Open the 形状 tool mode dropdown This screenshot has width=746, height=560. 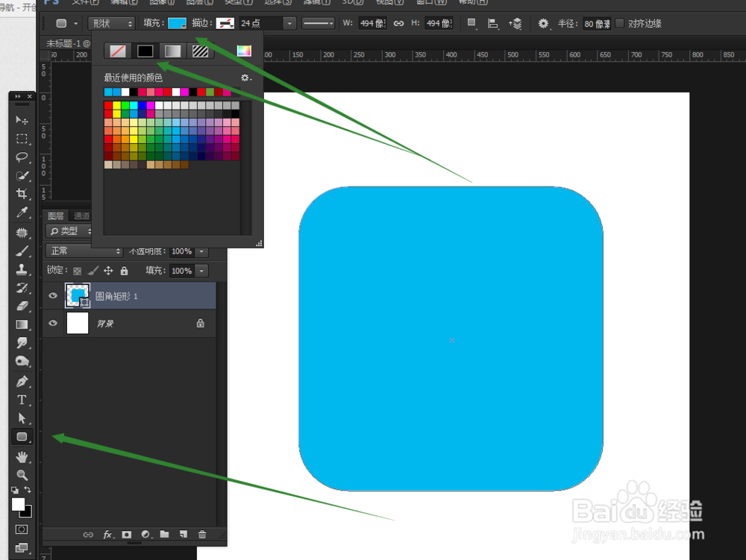click(x=111, y=23)
